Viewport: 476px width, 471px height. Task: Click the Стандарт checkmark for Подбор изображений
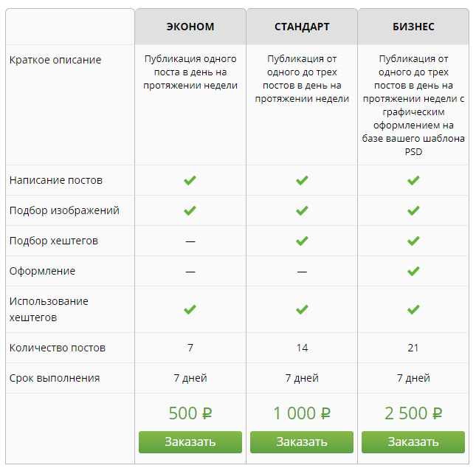(302, 210)
